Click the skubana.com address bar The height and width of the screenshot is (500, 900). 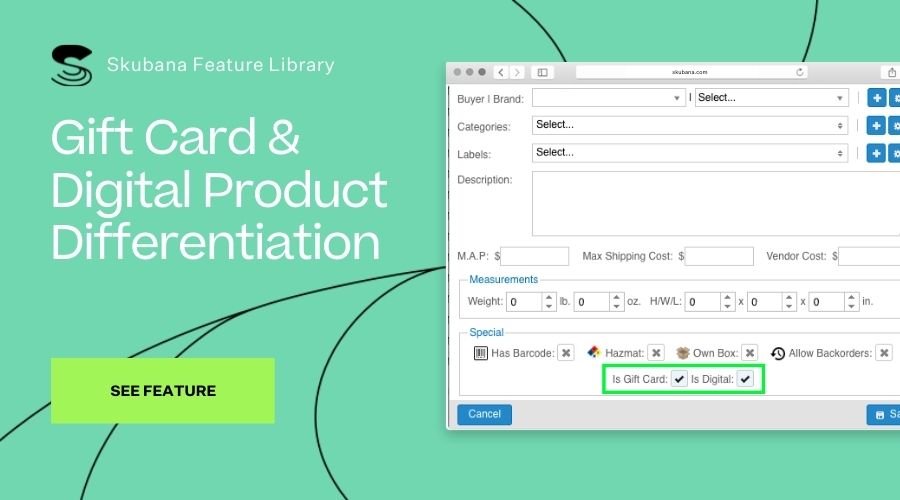[691, 72]
